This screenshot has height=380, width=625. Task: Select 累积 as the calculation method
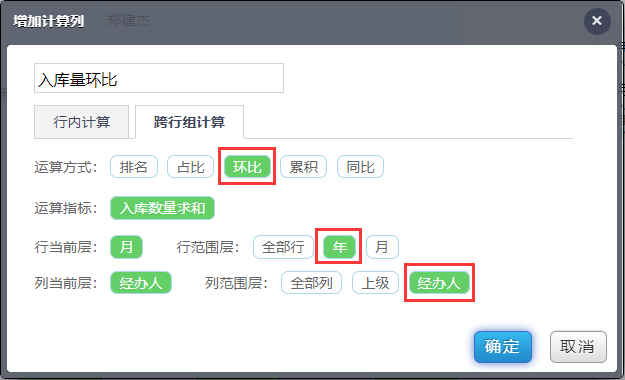pyautogui.click(x=304, y=167)
